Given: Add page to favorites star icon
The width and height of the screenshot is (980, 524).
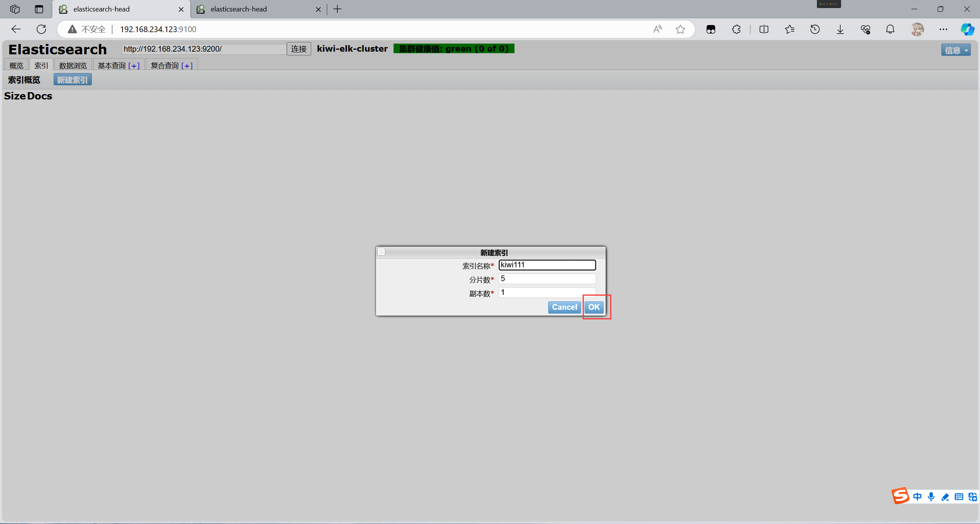Looking at the screenshot, I should [x=680, y=29].
